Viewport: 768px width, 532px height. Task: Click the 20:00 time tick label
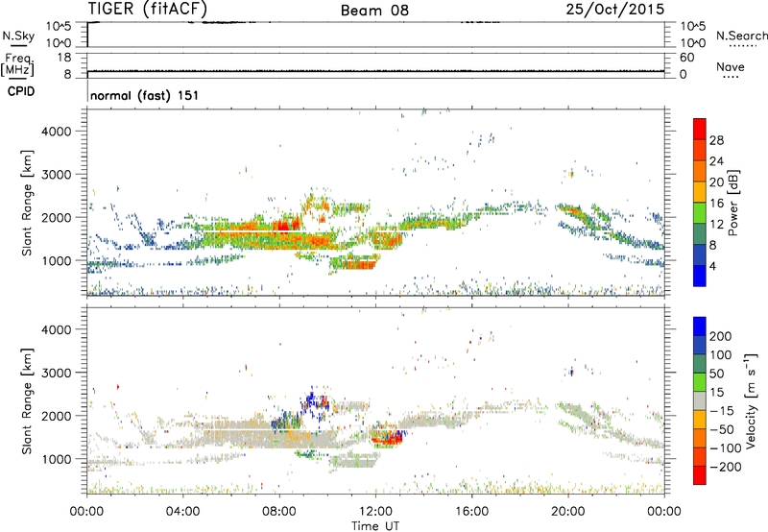567,512
